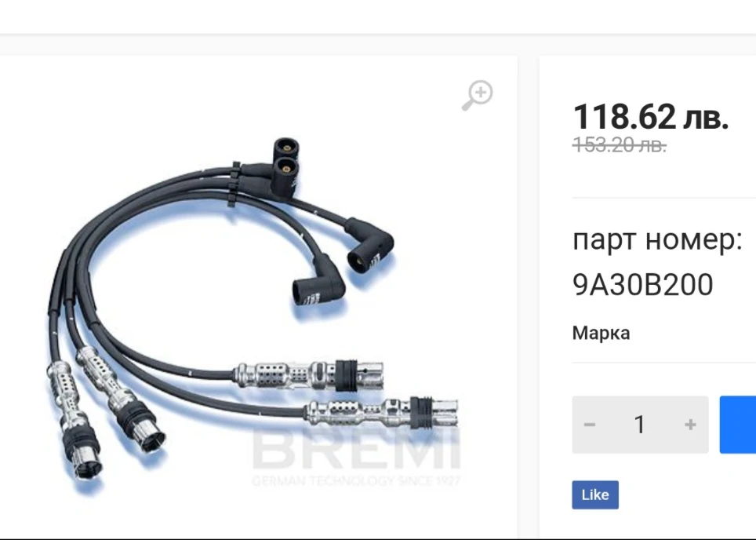The image size is (756, 540).
Task: Click the BREMI watermark logo
Action: [356, 449]
